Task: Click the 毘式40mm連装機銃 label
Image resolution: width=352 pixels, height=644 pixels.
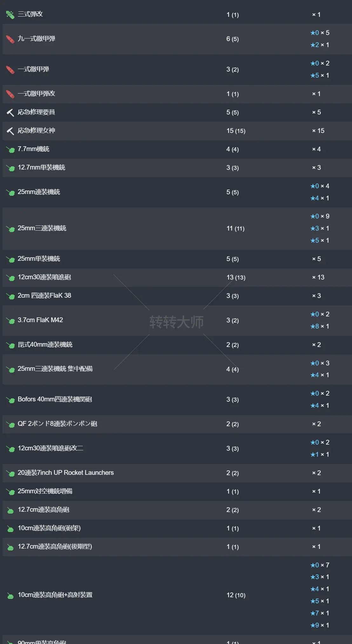Action: pyautogui.click(x=45, y=344)
